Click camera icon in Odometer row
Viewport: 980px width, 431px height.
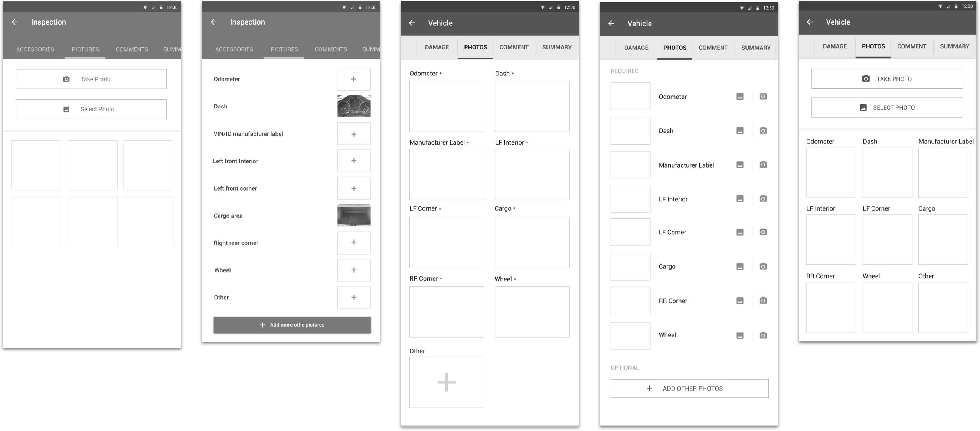coord(763,96)
